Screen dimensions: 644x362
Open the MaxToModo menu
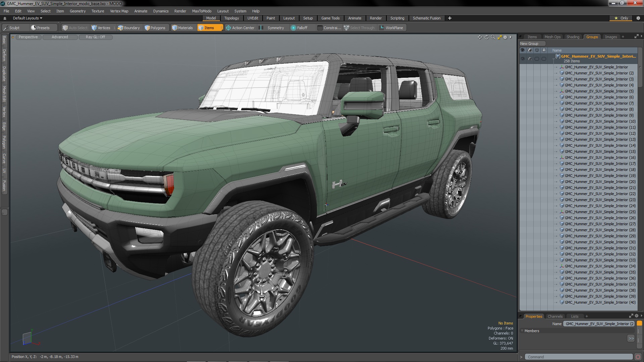click(202, 11)
